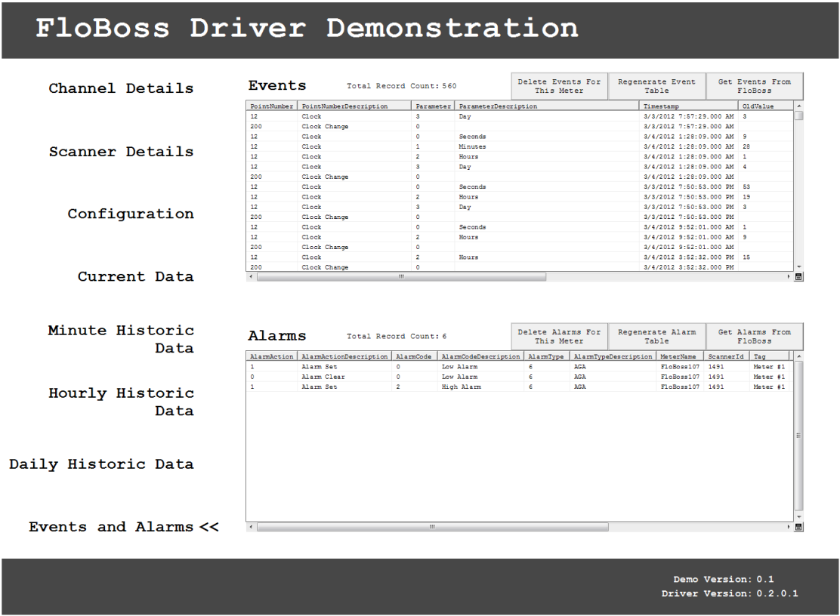Sort Alarms by AlarmAction column header

[x=272, y=356]
